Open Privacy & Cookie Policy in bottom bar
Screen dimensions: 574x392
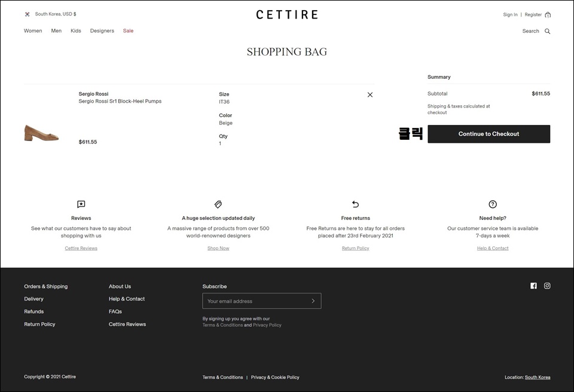[275, 377]
